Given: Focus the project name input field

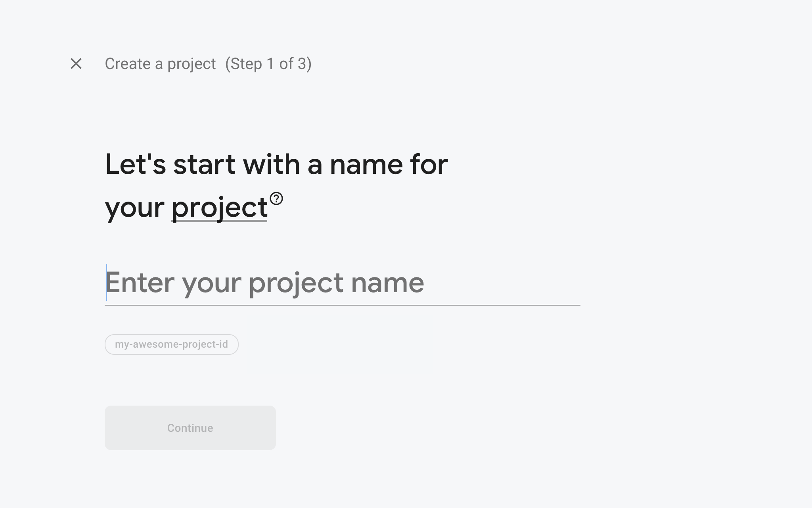Looking at the screenshot, I should (x=342, y=283).
